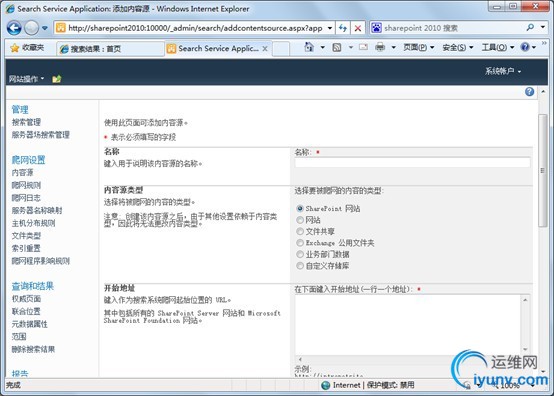This screenshot has height=396, width=554.
Task: Click the 名称 text input field
Action: pyautogui.click(x=412, y=162)
